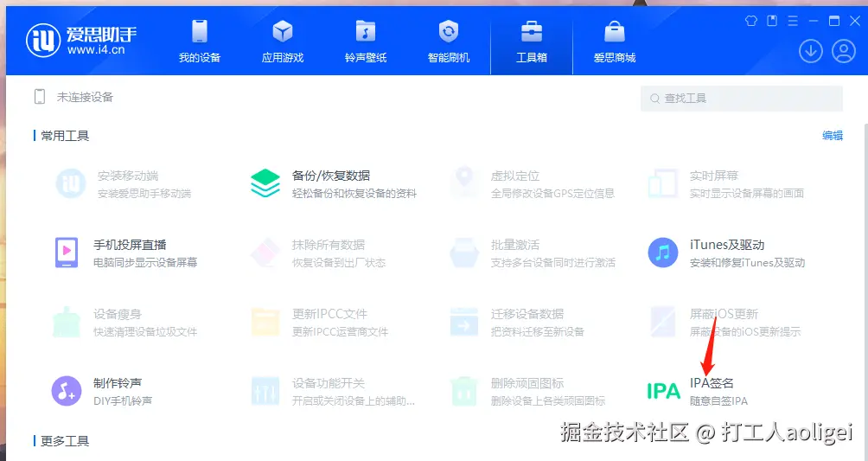Click 安装和修复iTunes及驱动 description
This screenshot has width=868, height=461.
pos(747,263)
